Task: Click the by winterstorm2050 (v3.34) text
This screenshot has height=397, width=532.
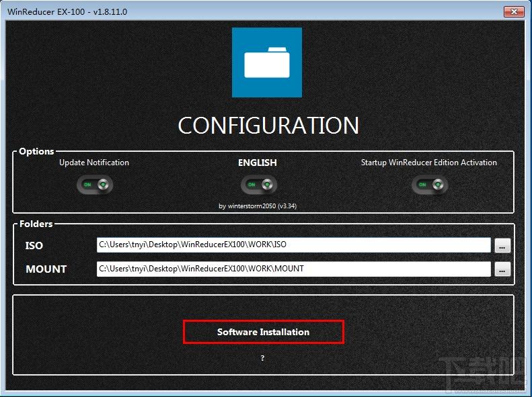Action: pyautogui.click(x=258, y=206)
